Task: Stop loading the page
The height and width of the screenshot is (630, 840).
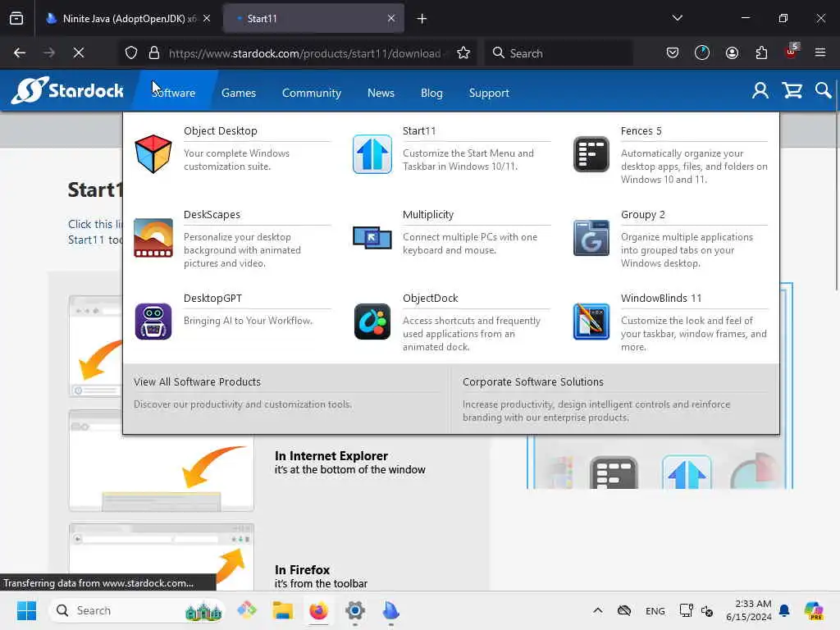Action: 79,52
